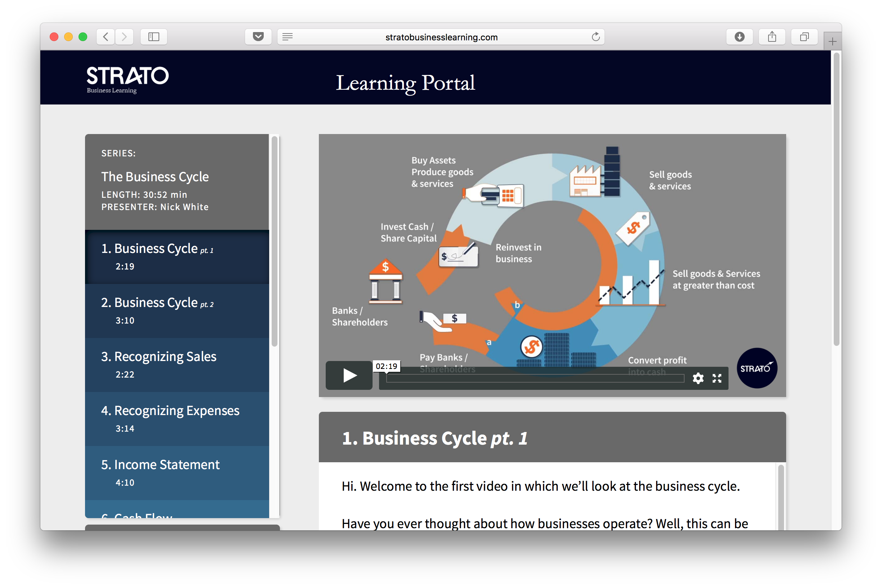Open lesson 4. Recognizing Expenses

click(x=177, y=419)
